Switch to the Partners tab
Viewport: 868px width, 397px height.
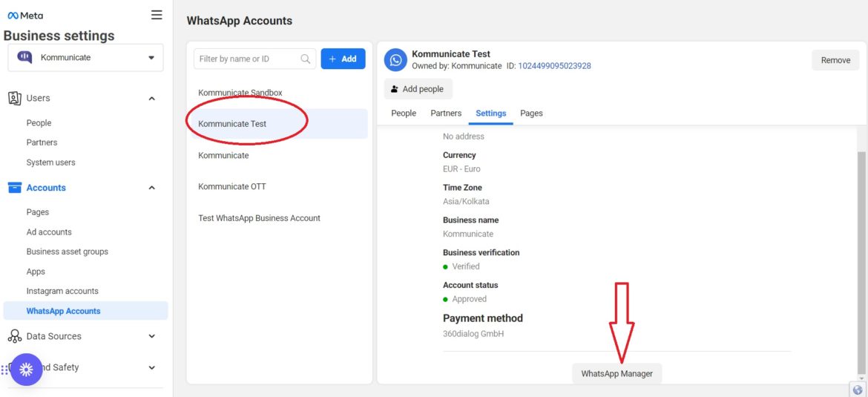click(446, 114)
